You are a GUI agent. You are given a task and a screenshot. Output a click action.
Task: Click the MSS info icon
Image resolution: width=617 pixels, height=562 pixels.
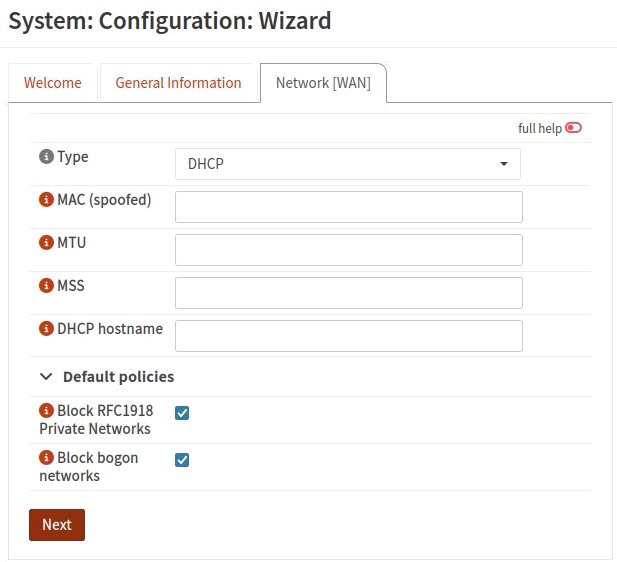click(46, 286)
